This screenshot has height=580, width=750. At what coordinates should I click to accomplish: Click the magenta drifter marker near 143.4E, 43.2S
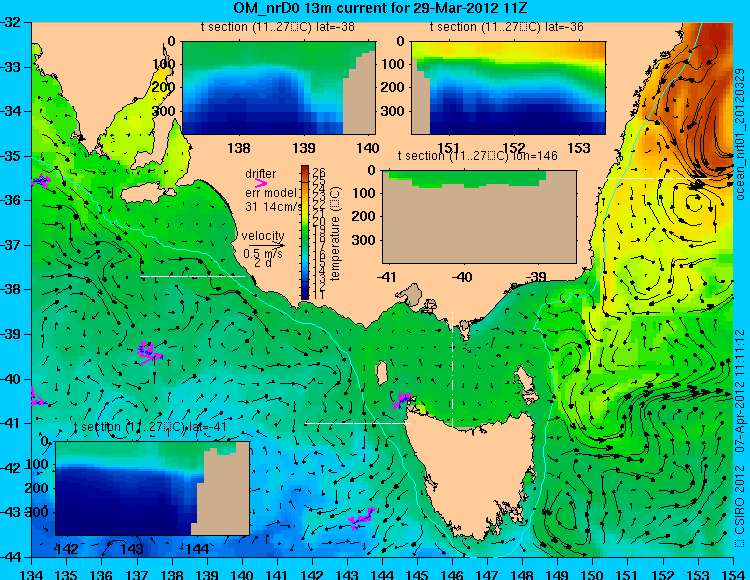coord(361,519)
